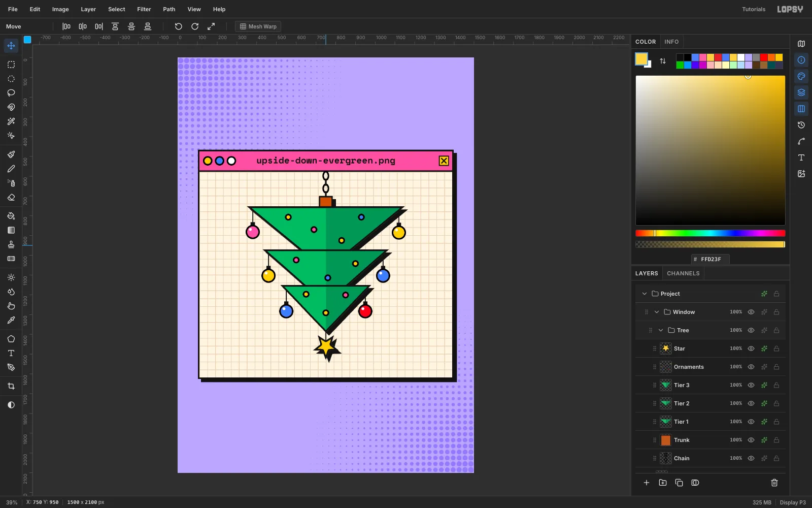The height and width of the screenshot is (508, 812).
Task: Click the Redo arrow in options bar
Action: (195, 26)
